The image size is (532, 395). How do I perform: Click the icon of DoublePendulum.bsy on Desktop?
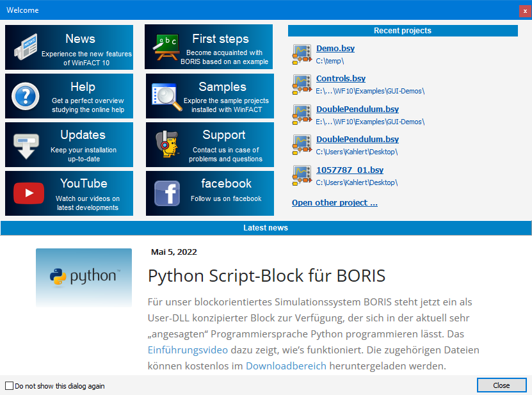(302, 145)
